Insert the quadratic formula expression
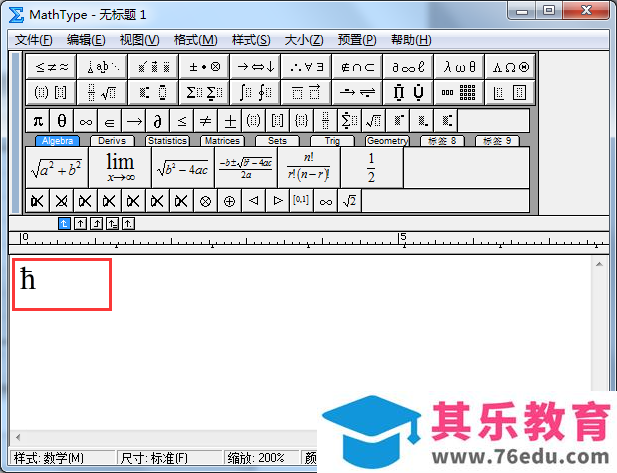This screenshot has width=617, height=473. click(x=246, y=168)
